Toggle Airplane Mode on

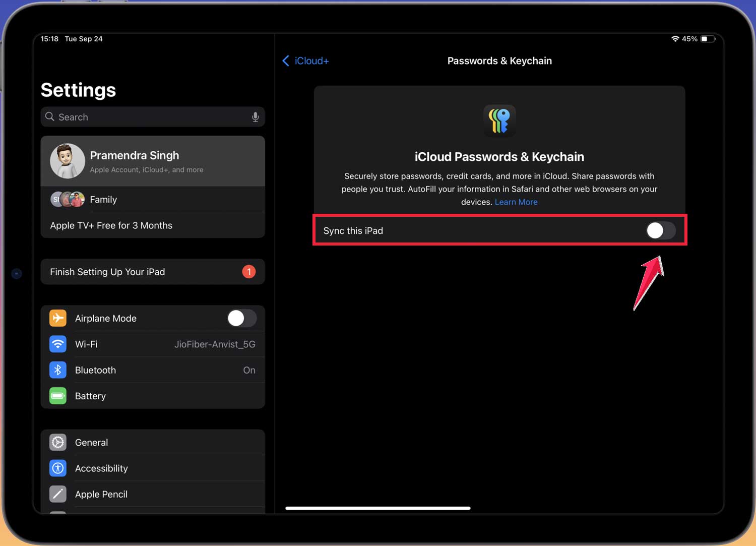242,318
